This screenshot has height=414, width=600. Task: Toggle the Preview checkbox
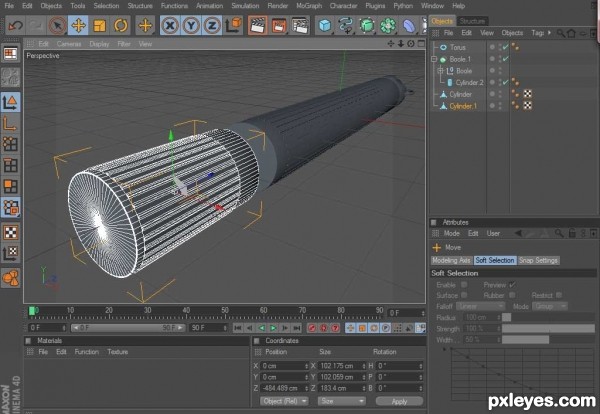click(512, 285)
